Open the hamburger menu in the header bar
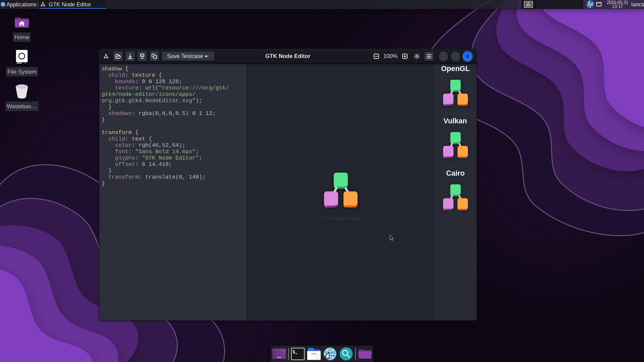Viewport: 644px width, 362px height. pos(429,56)
